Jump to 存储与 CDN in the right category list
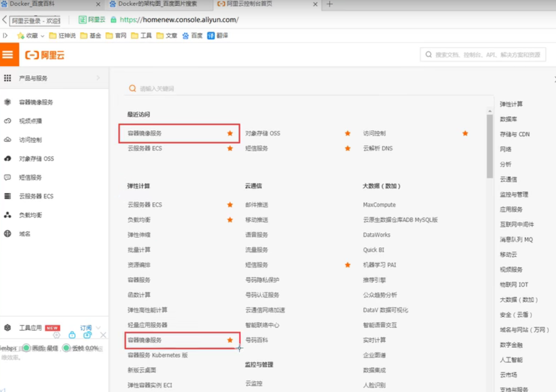The width and height of the screenshot is (556, 392). (x=515, y=134)
